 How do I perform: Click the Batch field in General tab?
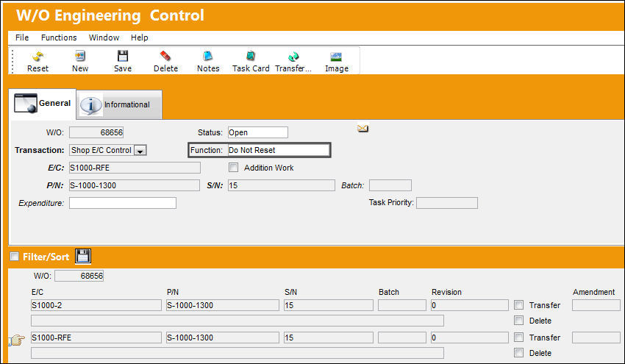[x=390, y=185]
